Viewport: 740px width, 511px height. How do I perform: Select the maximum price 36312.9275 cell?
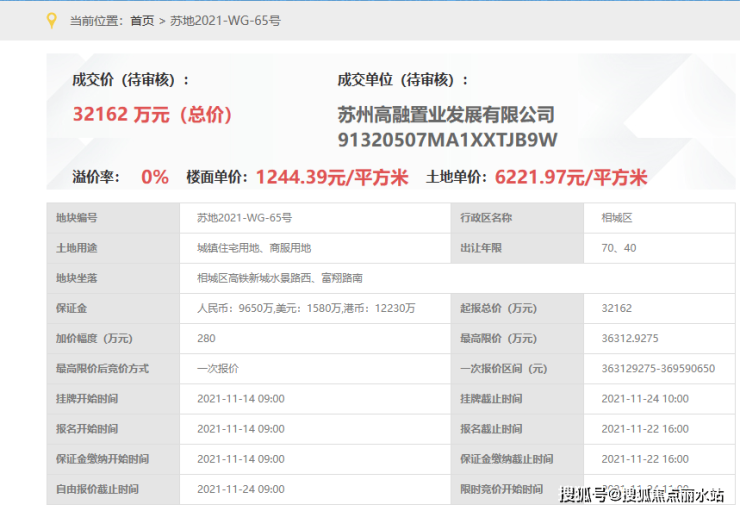point(631,338)
